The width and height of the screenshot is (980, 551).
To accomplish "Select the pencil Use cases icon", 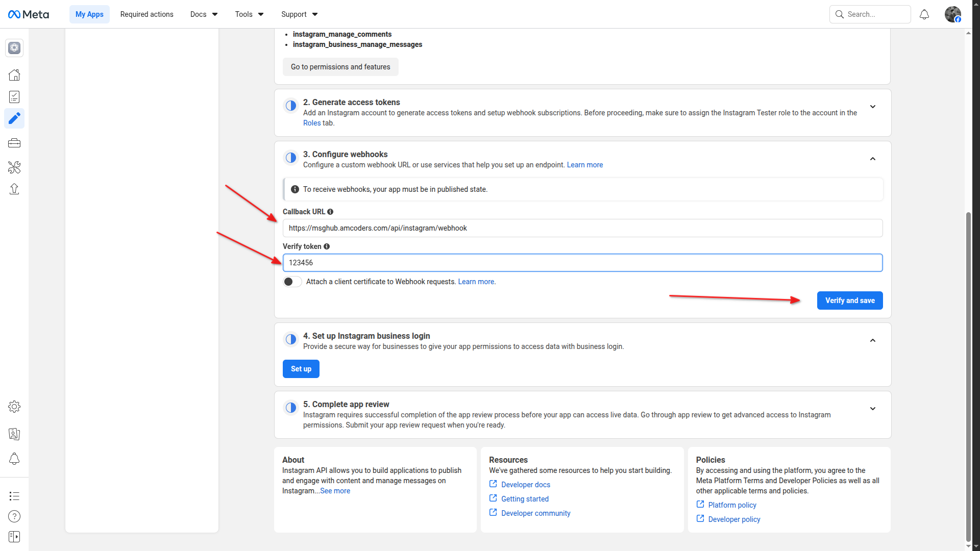I will (14, 118).
